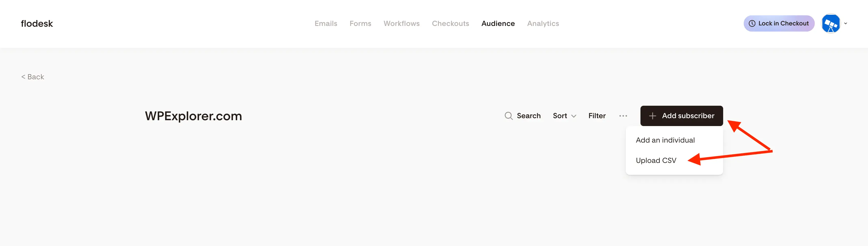Open the ellipsis more-options menu
The height and width of the screenshot is (246, 868).
[x=623, y=116]
